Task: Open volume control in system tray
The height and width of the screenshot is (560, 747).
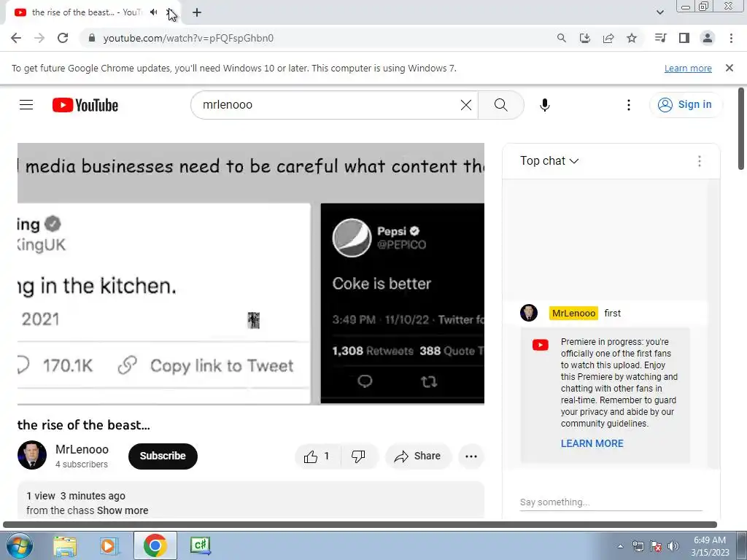Action: coord(673,546)
